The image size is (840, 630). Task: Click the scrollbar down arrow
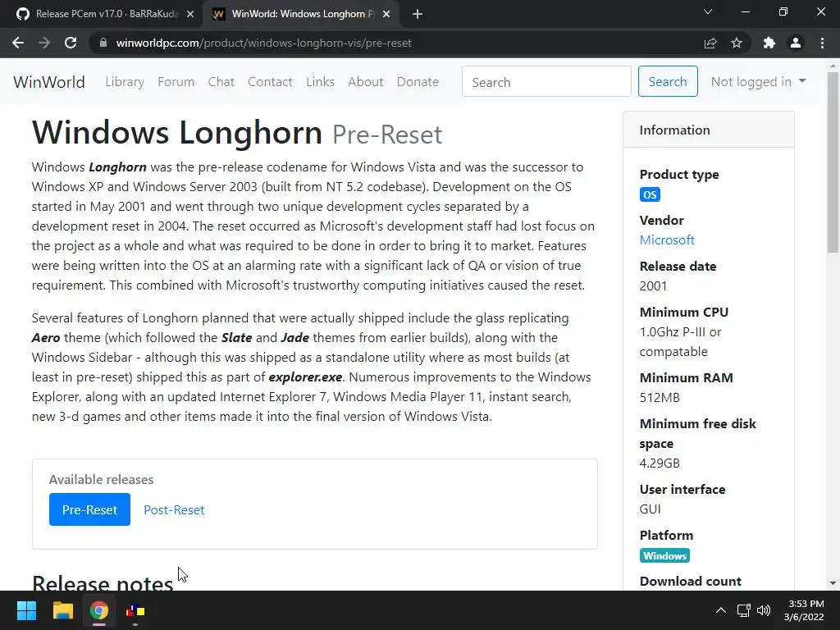[x=833, y=583]
